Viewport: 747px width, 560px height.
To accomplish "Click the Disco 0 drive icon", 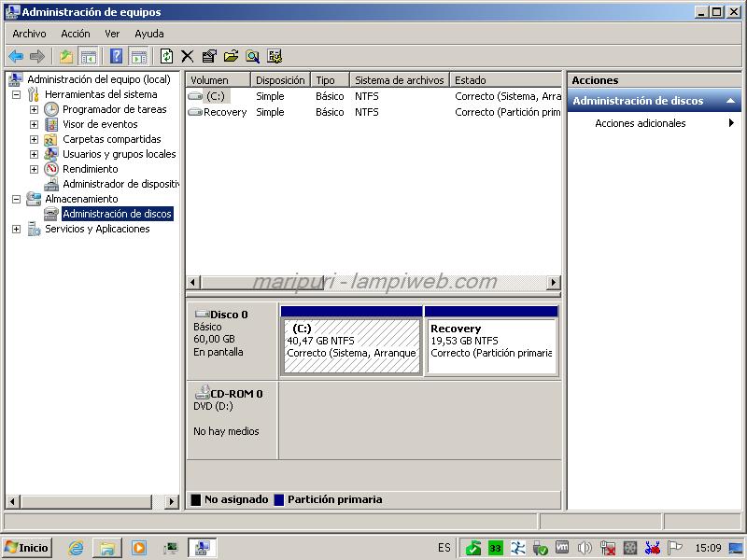I will [202, 315].
